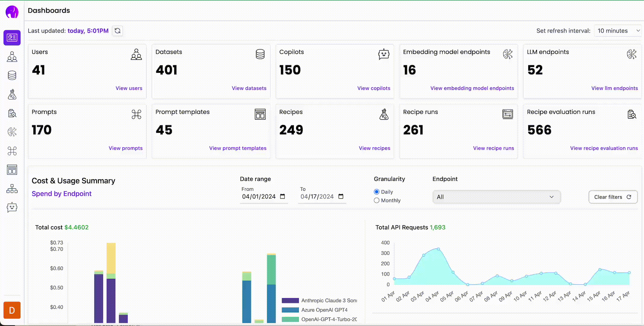Open Prompts using the command sidebar icon
644x326 pixels.
click(x=12, y=151)
